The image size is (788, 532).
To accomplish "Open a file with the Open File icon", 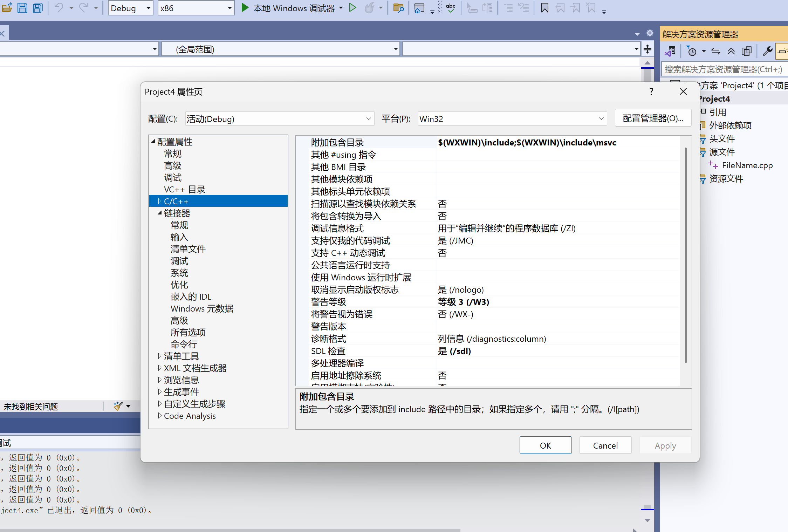I will click(x=7, y=8).
